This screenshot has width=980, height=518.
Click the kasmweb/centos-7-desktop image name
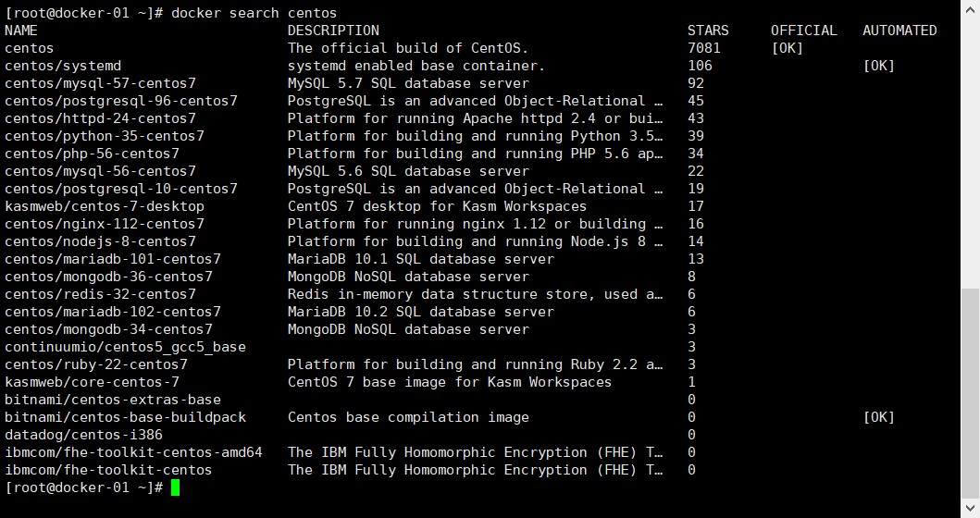point(105,206)
